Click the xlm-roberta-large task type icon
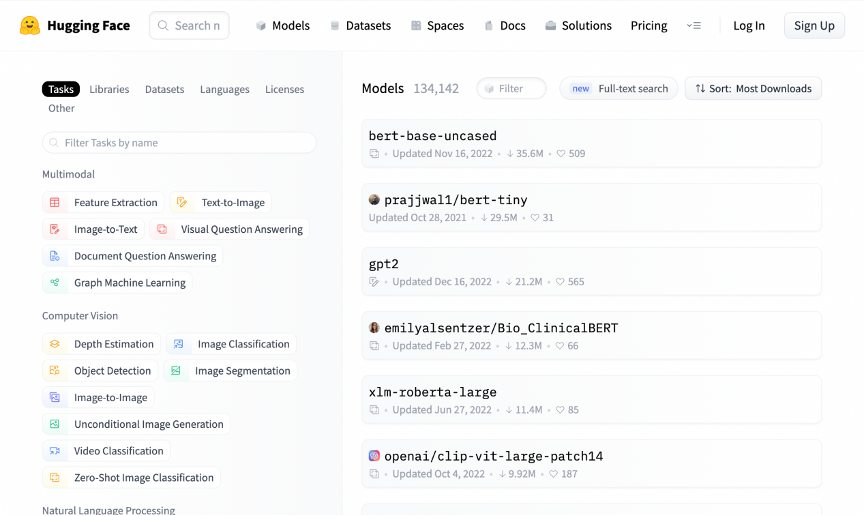 pos(374,410)
